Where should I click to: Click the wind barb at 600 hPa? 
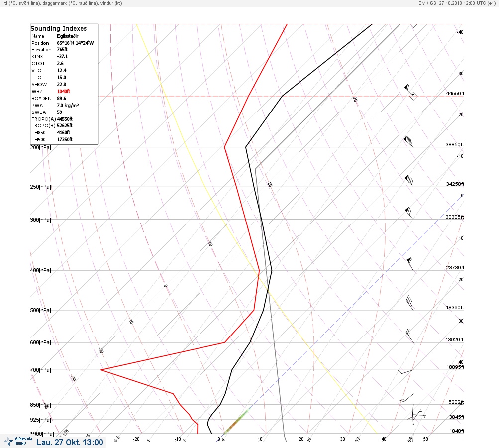coord(410,336)
